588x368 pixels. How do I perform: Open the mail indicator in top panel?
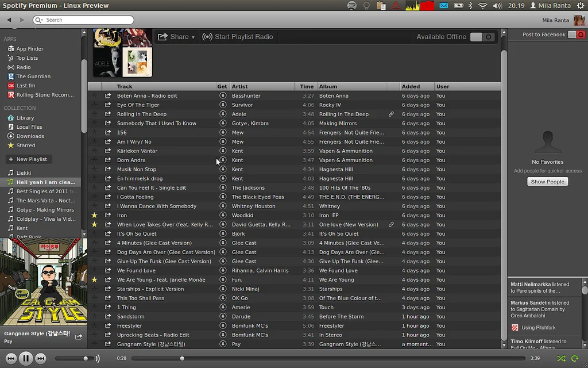click(444, 6)
